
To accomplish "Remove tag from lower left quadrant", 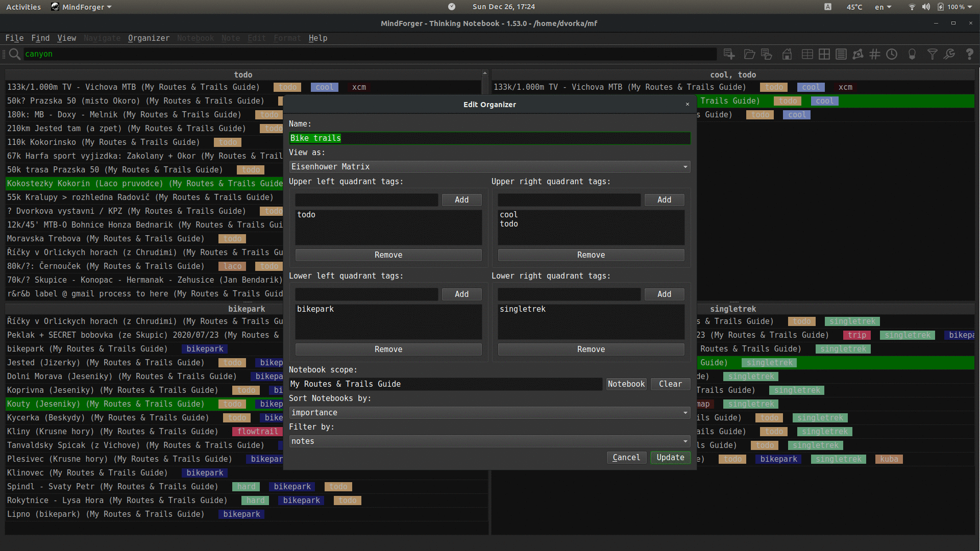I will click(388, 349).
